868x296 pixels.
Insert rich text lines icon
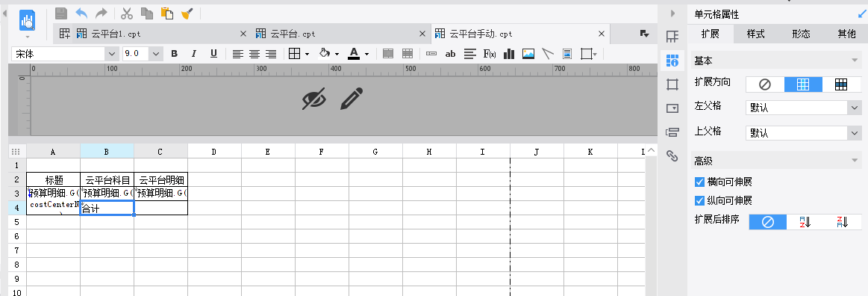(470, 54)
